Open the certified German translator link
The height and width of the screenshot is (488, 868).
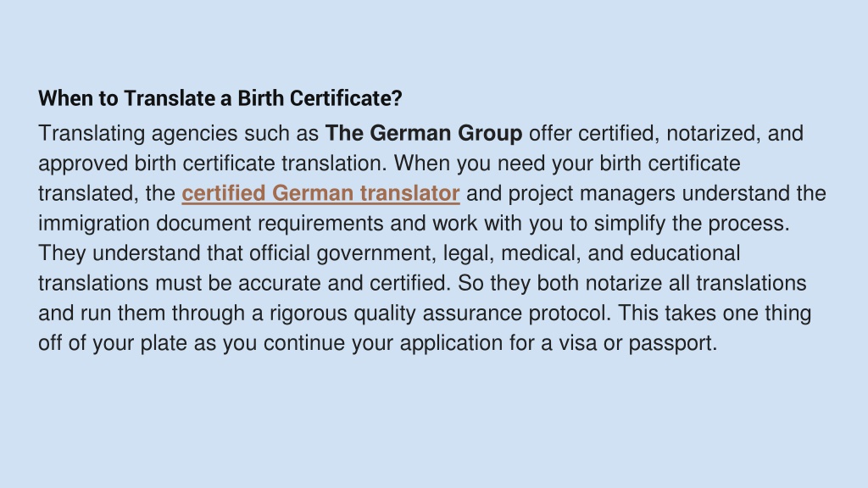click(320, 194)
